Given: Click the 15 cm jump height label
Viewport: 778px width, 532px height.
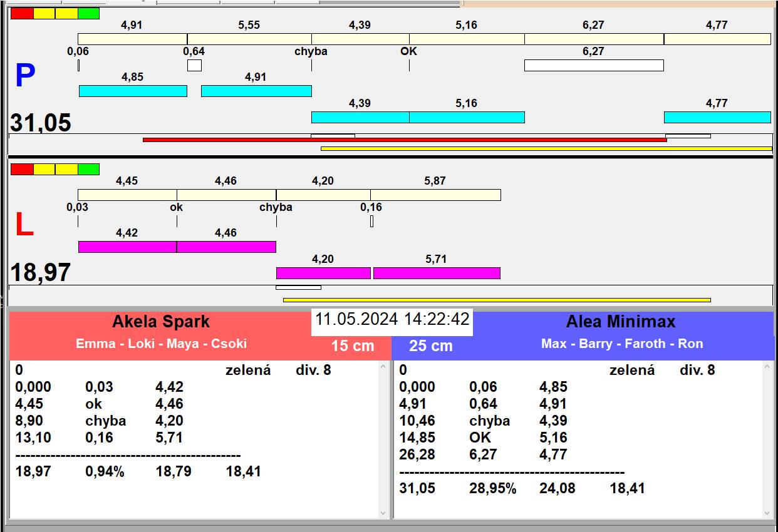Looking at the screenshot, I should click(353, 345).
